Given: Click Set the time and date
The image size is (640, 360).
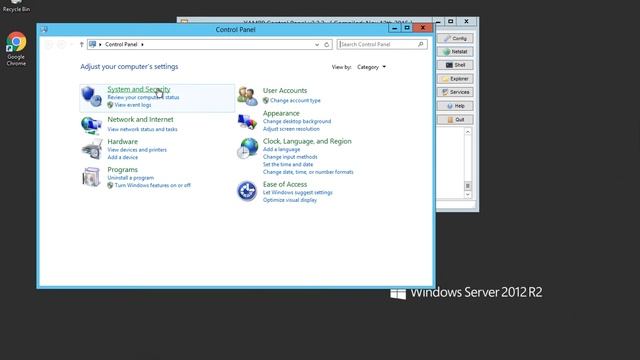Looking at the screenshot, I should click(x=288, y=164).
